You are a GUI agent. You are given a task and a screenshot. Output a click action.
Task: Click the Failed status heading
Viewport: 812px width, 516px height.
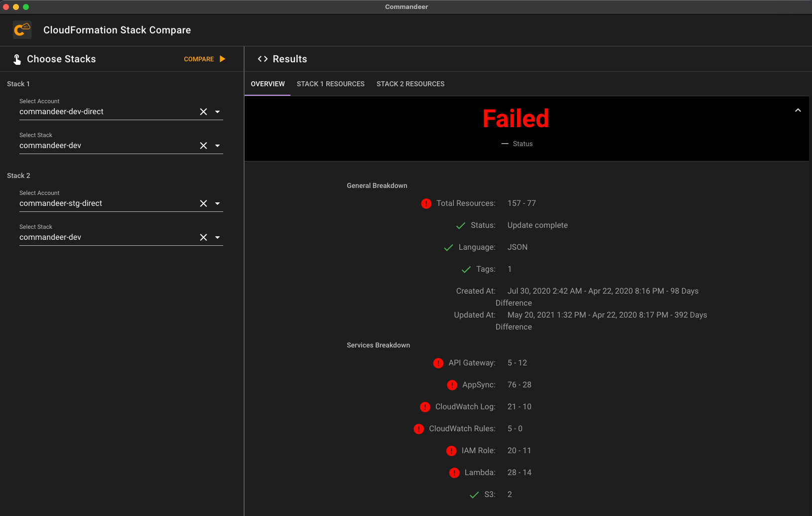coord(516,119)
